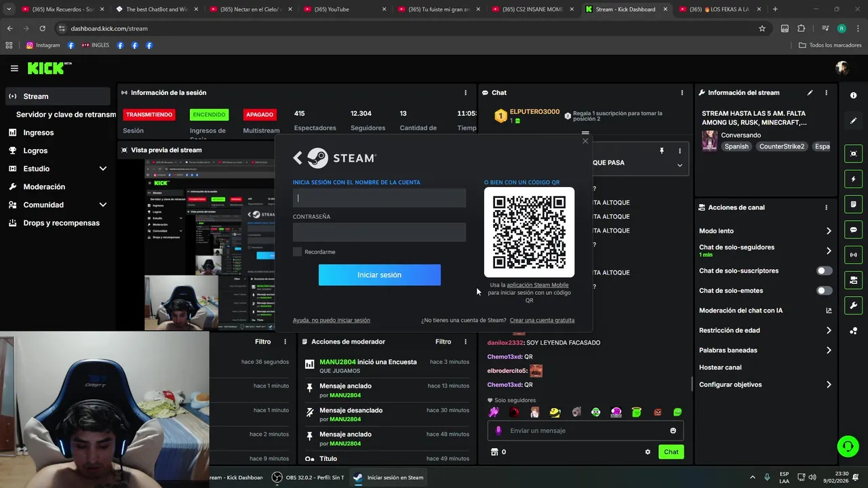Open Ingresos in the sidebar
The width and height of the screenshot is (868, 488).
(39, 133)
